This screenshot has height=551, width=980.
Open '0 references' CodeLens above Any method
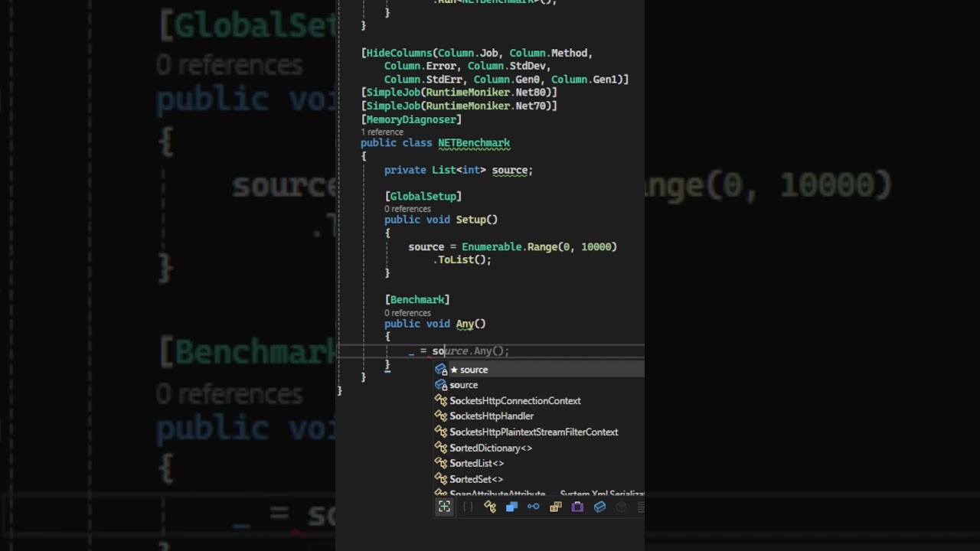tap(407, 313)
